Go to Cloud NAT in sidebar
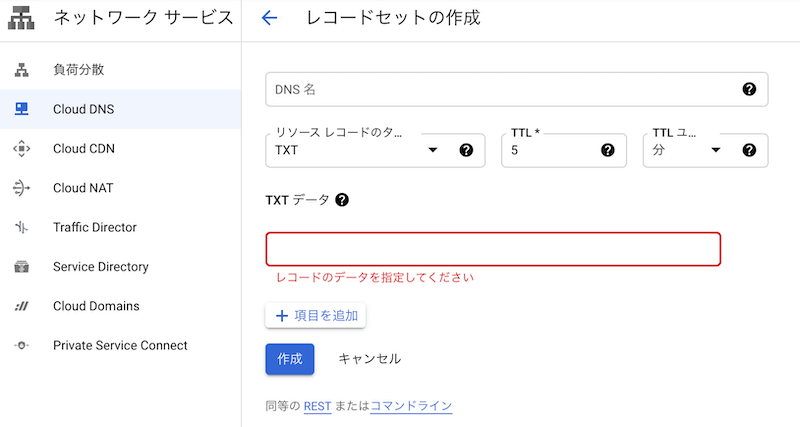The image size is (800, 427). [x=83, y=188]
